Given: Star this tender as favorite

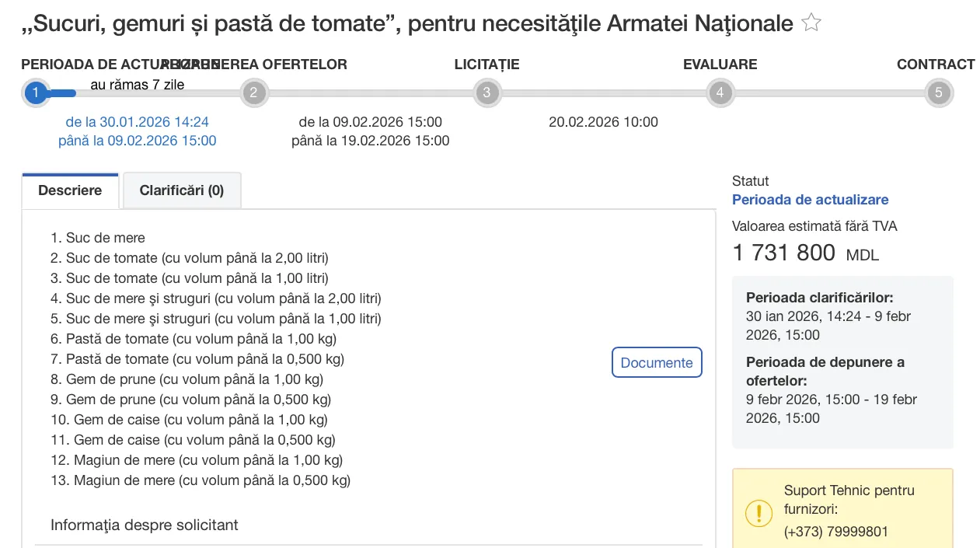Looking at the screenshot, I should click(x=811, y=23).
